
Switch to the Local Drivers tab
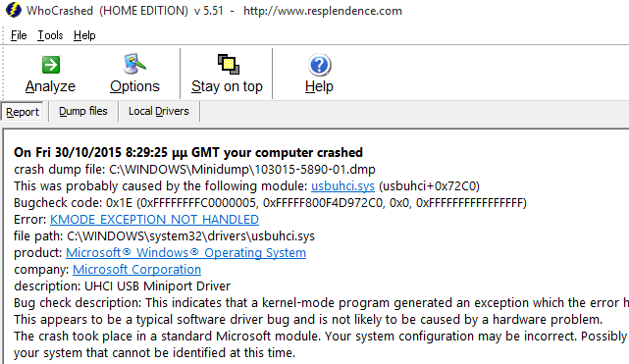(158, 111)
